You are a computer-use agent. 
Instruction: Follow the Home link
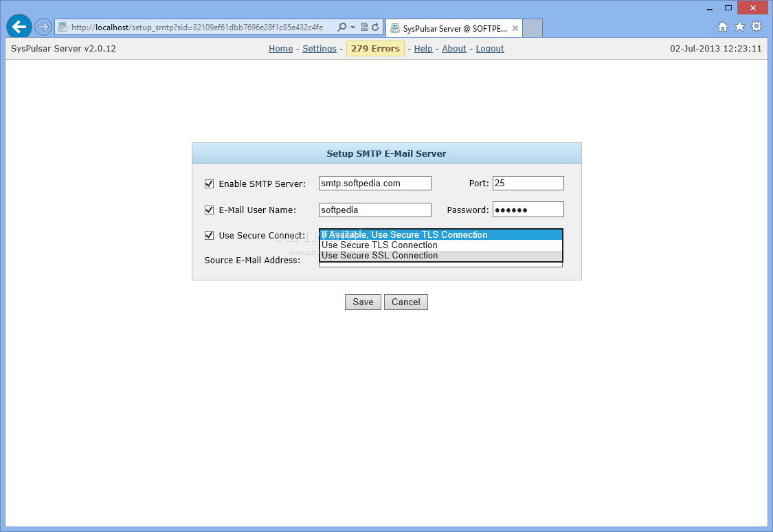280,48
